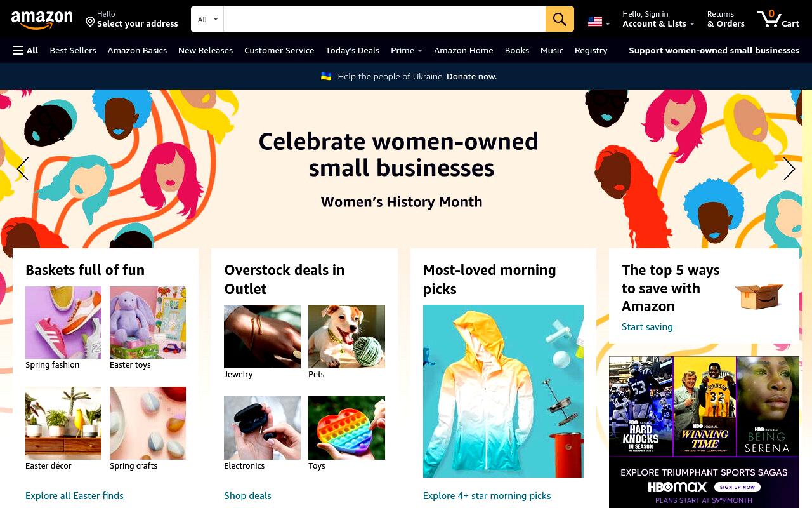This screenshot has width=812, height=508.
Task: Click the Amazon logo
Action: 42,20
